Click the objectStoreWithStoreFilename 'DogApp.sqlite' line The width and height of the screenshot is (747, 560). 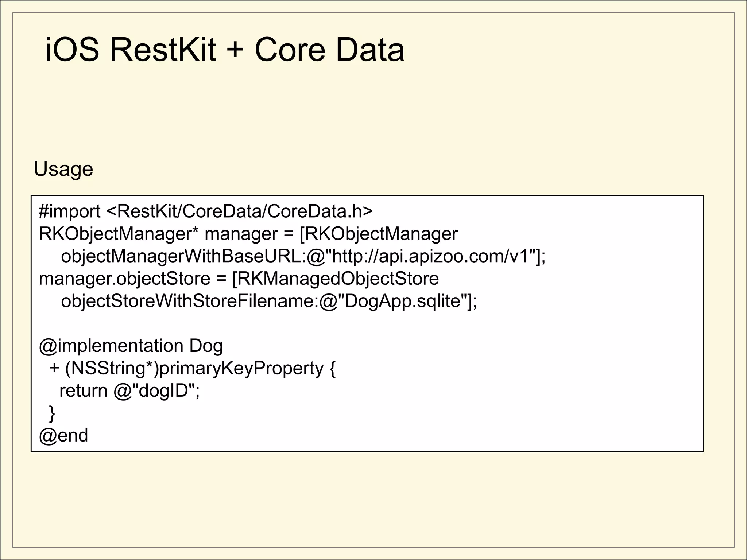(x=269, y=302)
